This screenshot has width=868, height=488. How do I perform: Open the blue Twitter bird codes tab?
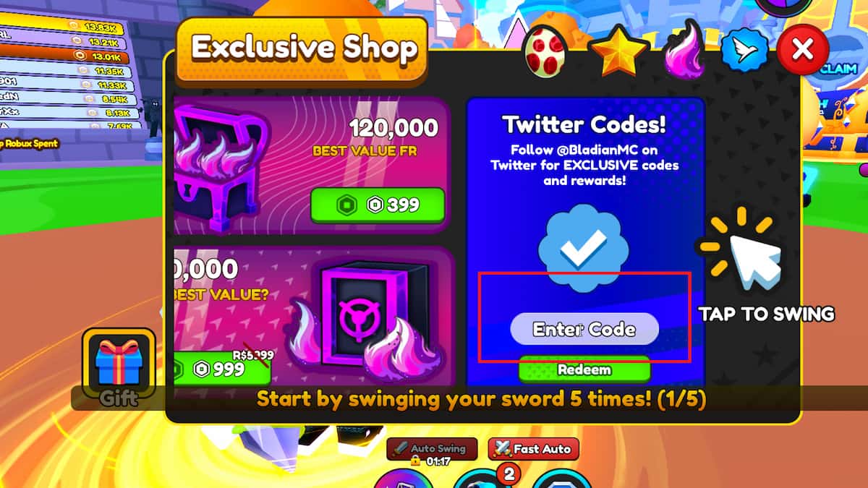(745, 51)
